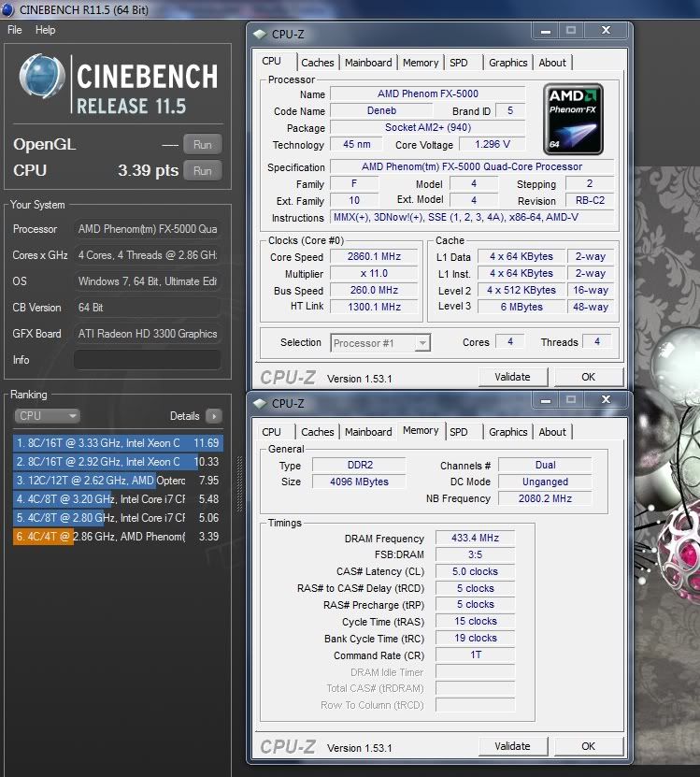Open the Processor #1 selection dropdown
The height and width of the screenshot is (777, 700).
tap(380, 343)
